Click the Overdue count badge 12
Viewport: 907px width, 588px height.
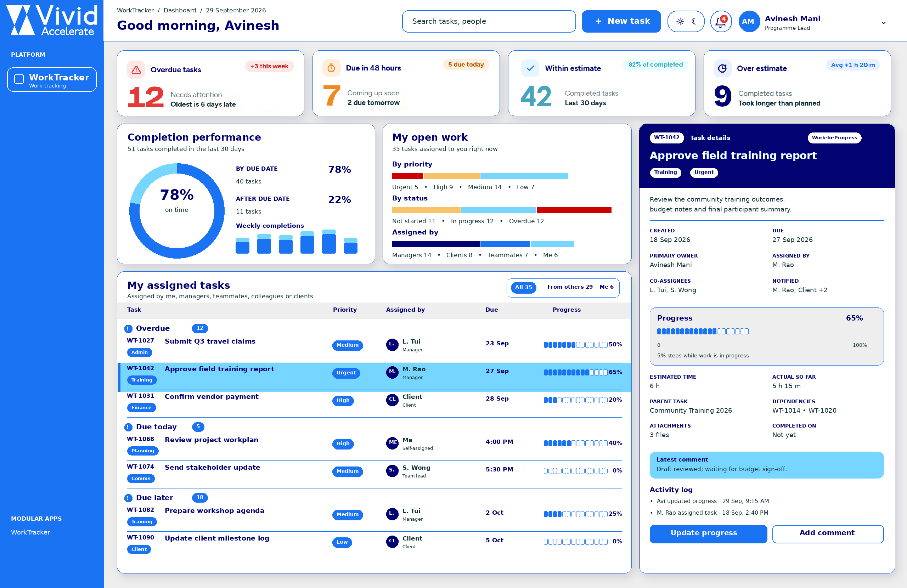pyautogui.click(x=200, y=328)
